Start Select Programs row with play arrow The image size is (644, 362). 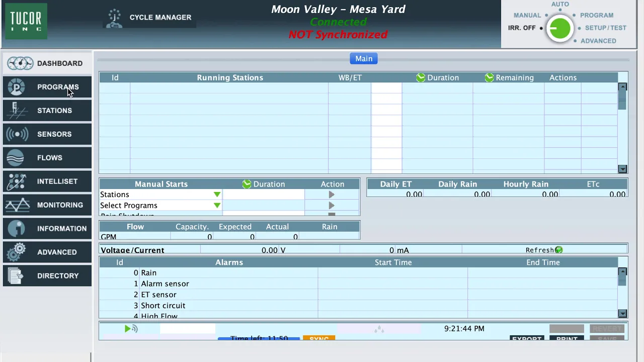[332, 206]
